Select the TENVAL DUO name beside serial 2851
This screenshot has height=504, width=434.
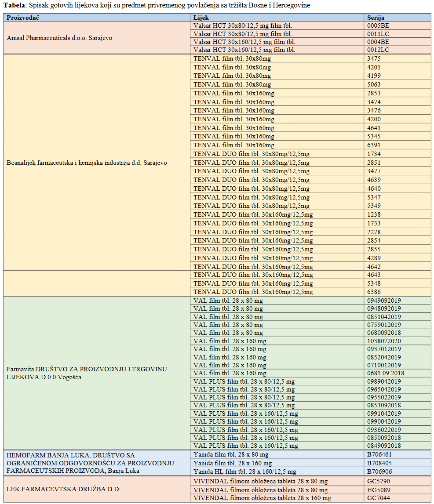(251, 163)
